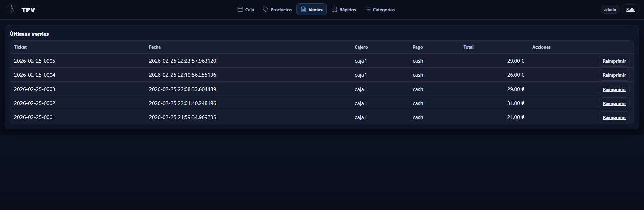Click the admin user badge
The width and height of the screenshot is (644, 210).
tap(610, 9)
